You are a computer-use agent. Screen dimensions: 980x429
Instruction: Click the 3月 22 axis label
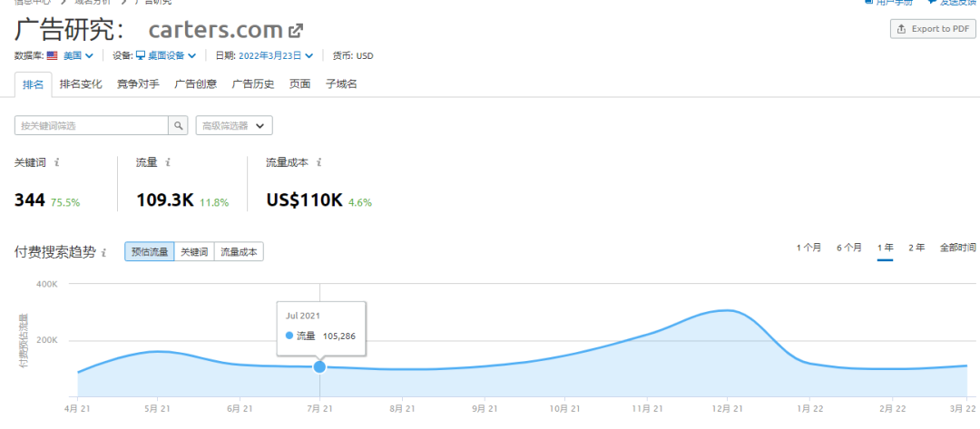tap(963, 409)
